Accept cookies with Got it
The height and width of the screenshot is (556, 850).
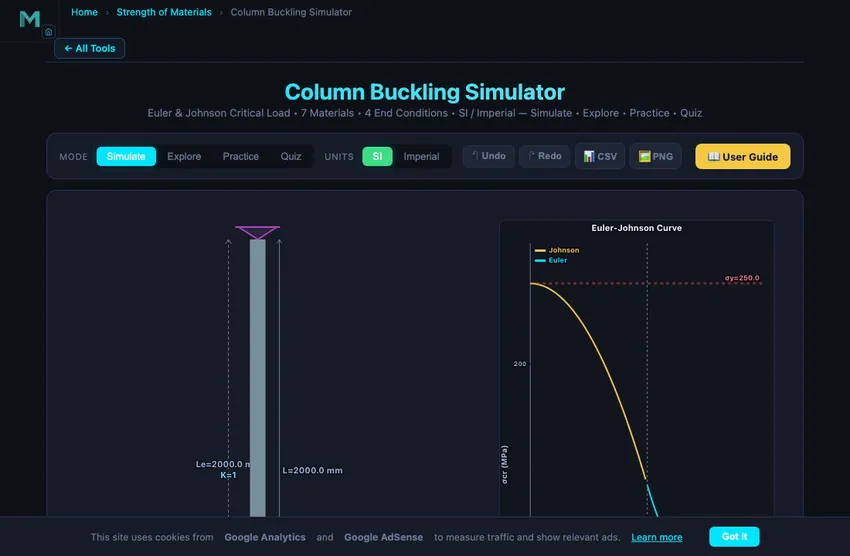[734, 536]
